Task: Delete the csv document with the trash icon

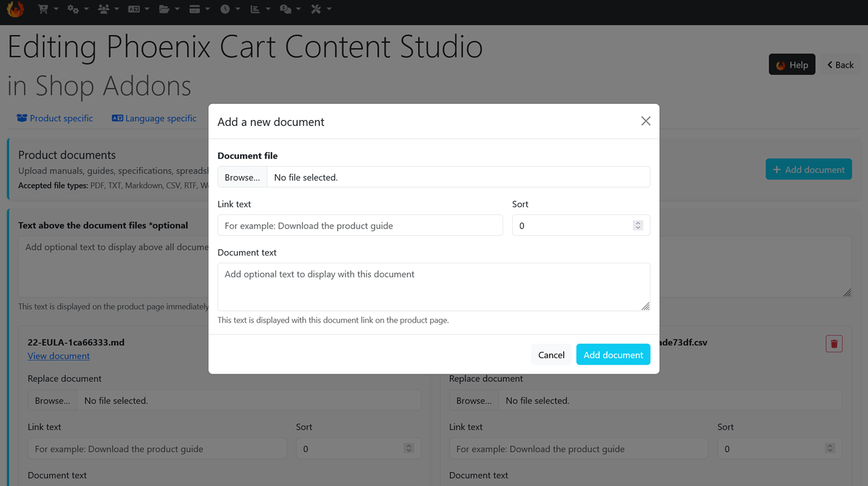Action: pos(834,344)
